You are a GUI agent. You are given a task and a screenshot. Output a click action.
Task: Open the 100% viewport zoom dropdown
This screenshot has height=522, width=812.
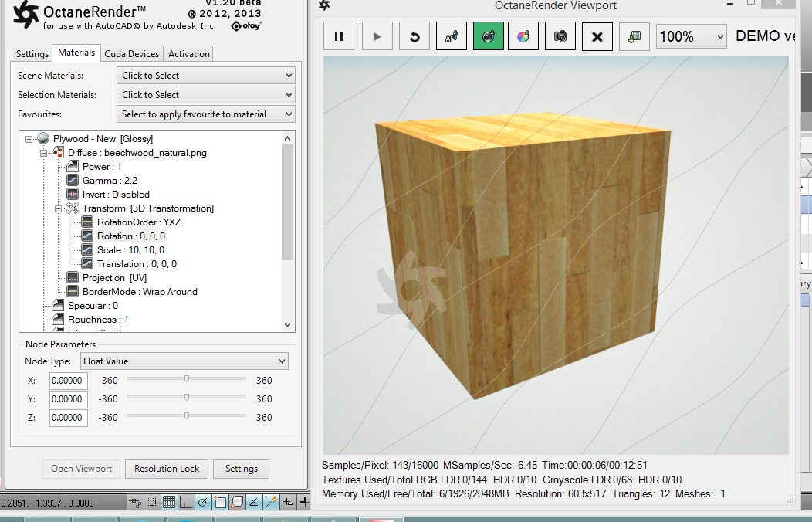(x=692, y=36)
